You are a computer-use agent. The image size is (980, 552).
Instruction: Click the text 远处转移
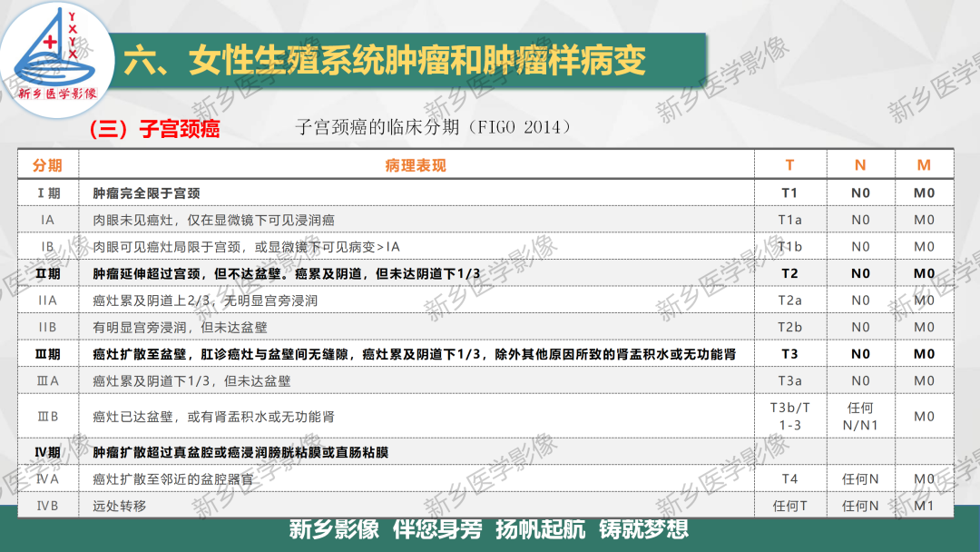[x=120, y=506]
